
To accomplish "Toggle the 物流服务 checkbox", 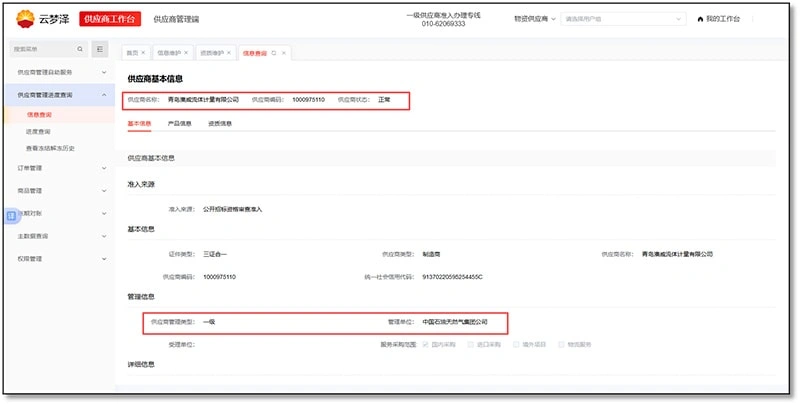I will coord(561,344).
